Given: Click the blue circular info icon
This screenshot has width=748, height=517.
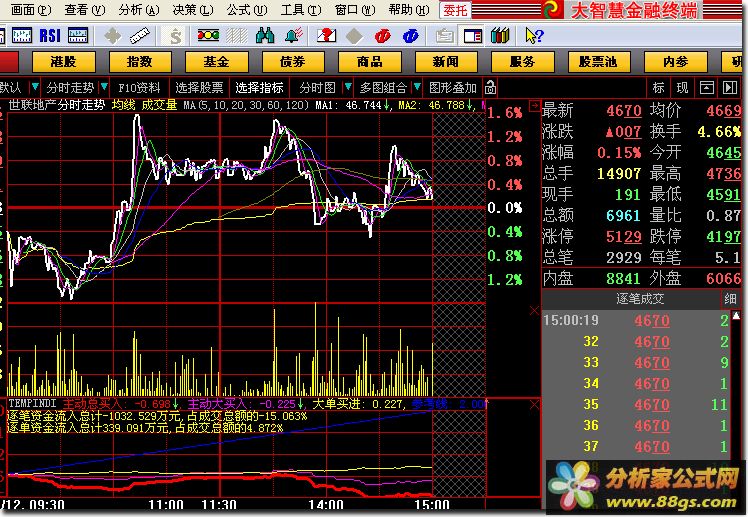Looking at the screenshot, I should pyautogui.click(x=411, y=36).
